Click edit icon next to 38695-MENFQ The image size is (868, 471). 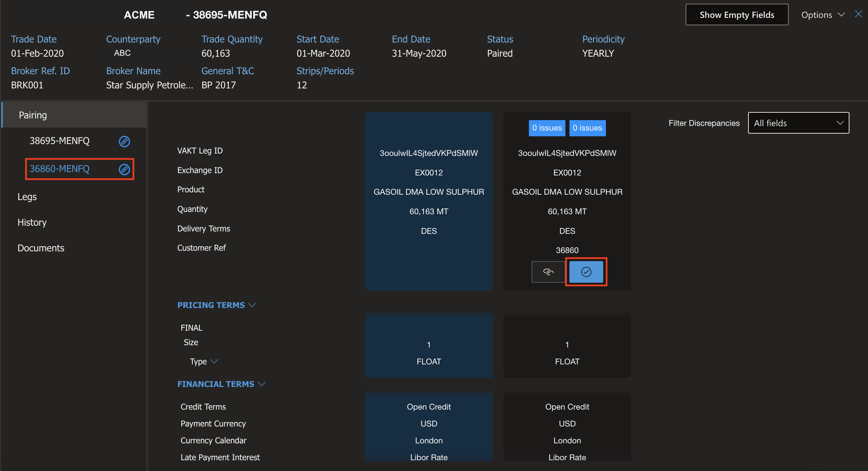pos(124,141)
